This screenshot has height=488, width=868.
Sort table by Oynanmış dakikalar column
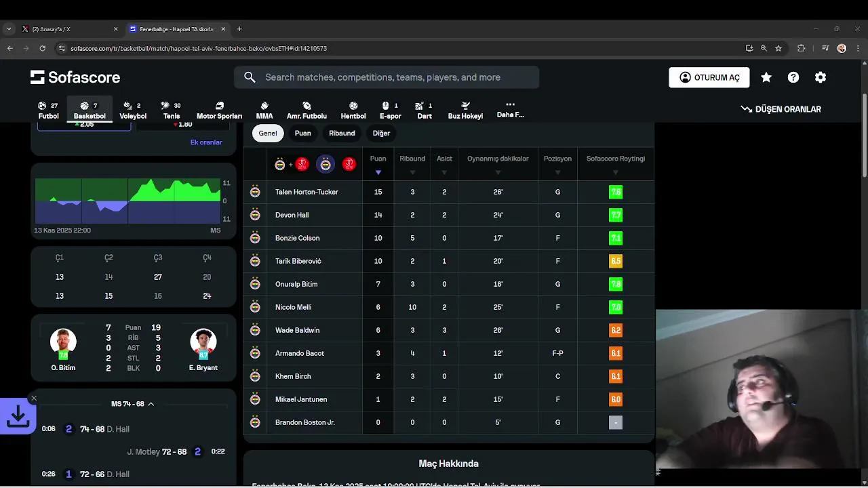tap(498, 164)
